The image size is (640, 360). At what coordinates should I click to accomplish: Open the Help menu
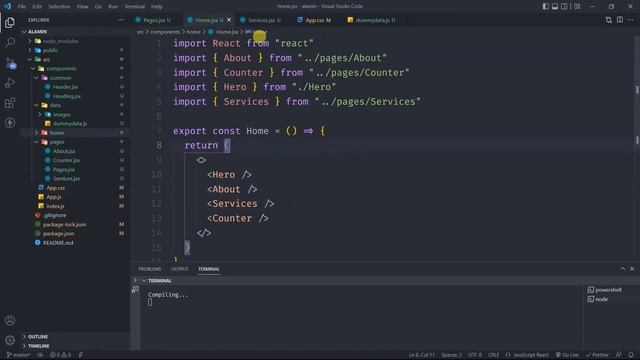157,7
